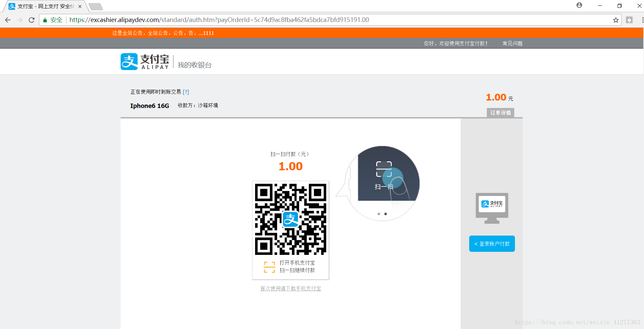Open a new browser tab
644x329 pixels.
pyautogui.click(x=96, y=6)
